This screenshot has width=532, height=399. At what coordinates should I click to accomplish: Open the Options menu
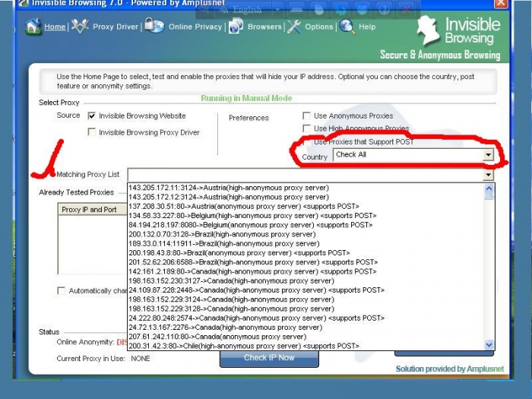click(319, 27)
